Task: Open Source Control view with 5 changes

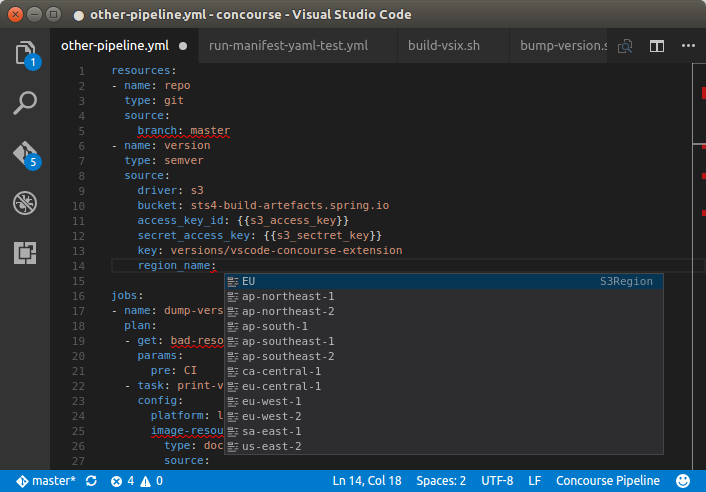Action: click(26, 155)
